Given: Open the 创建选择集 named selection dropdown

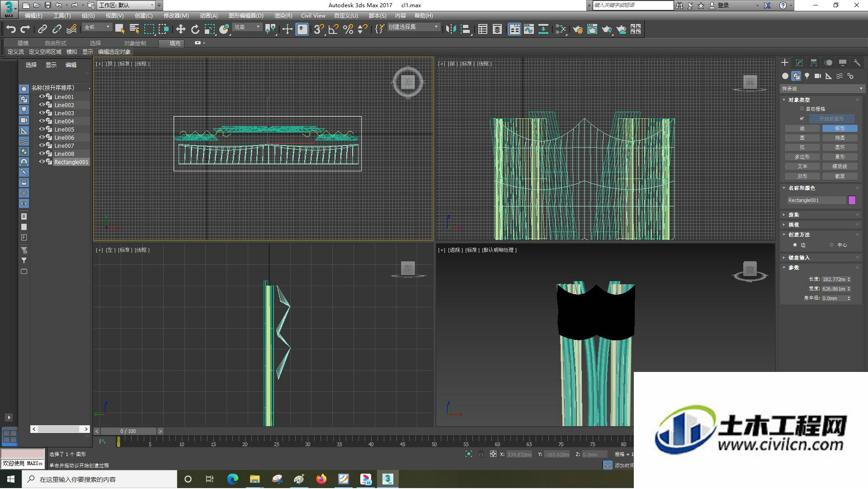Looking at the screenshot, I should pyautogui.click(x=413, y=28).
